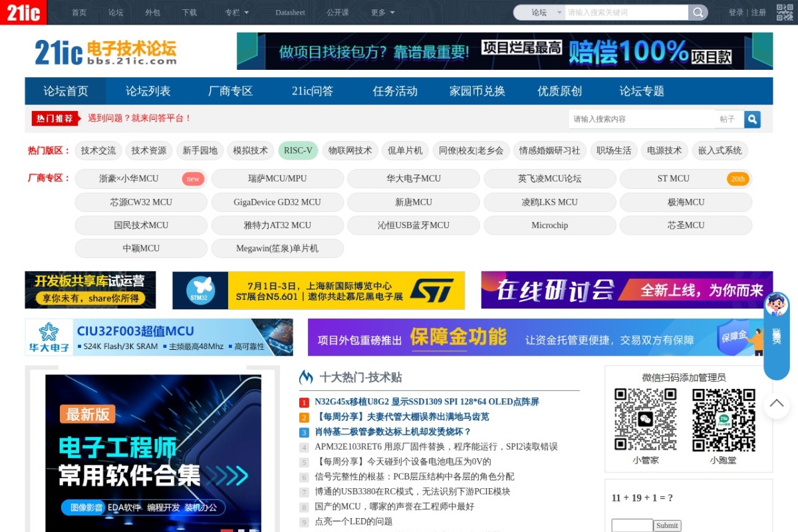Open the GigaDevice GD32 MCU vendor zone

[x=277, y=202]
